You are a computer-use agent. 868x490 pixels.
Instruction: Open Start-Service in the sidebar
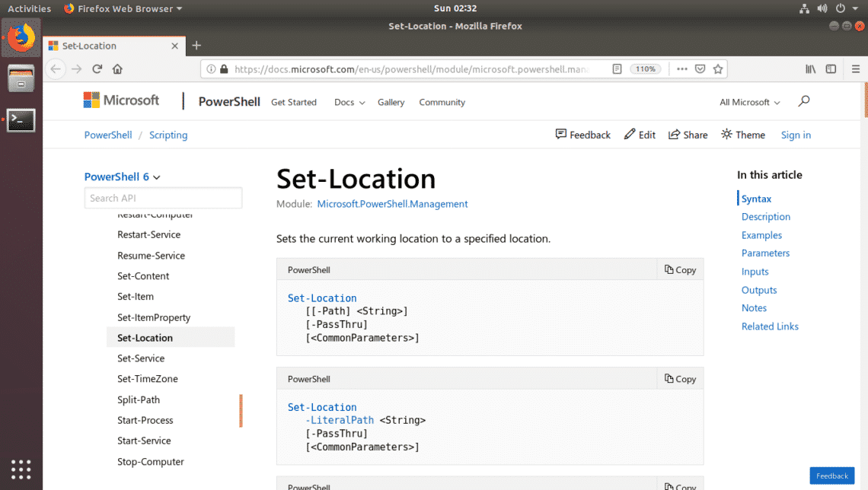[x=144, y=441]
